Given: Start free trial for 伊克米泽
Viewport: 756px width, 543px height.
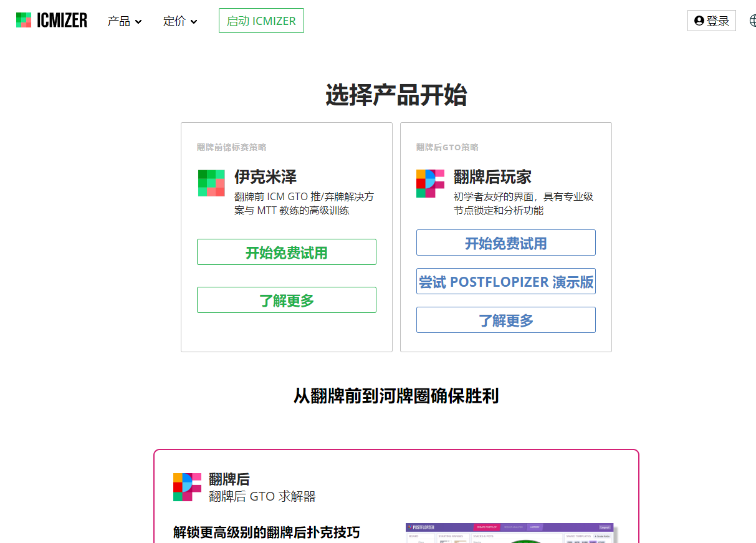Looking at the screenshot, I should [x=287, y=252].
